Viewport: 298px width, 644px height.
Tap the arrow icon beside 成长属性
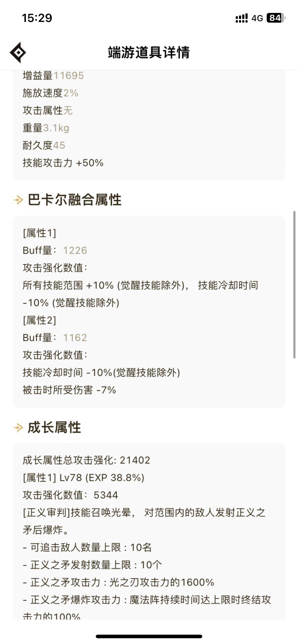coord(18,427)
